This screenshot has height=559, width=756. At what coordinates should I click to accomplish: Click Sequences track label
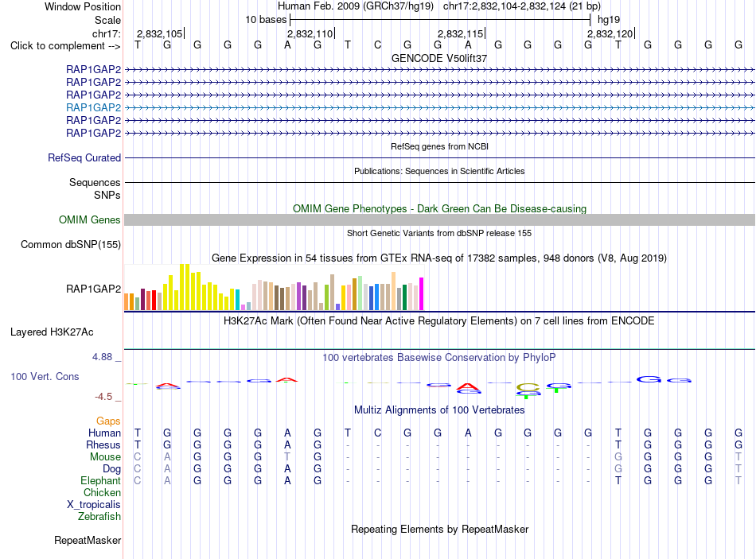point(95,183)
